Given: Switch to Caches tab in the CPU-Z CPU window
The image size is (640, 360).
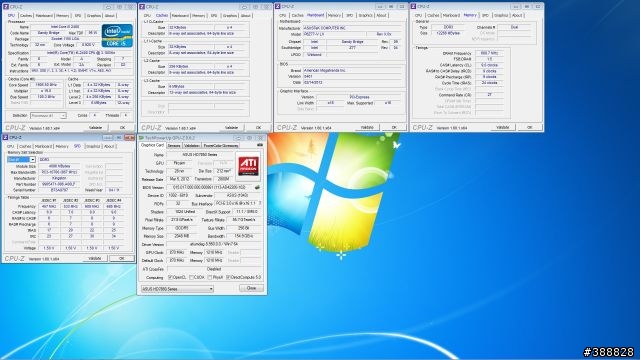Looking at the screenshot, I should point(26,16).
